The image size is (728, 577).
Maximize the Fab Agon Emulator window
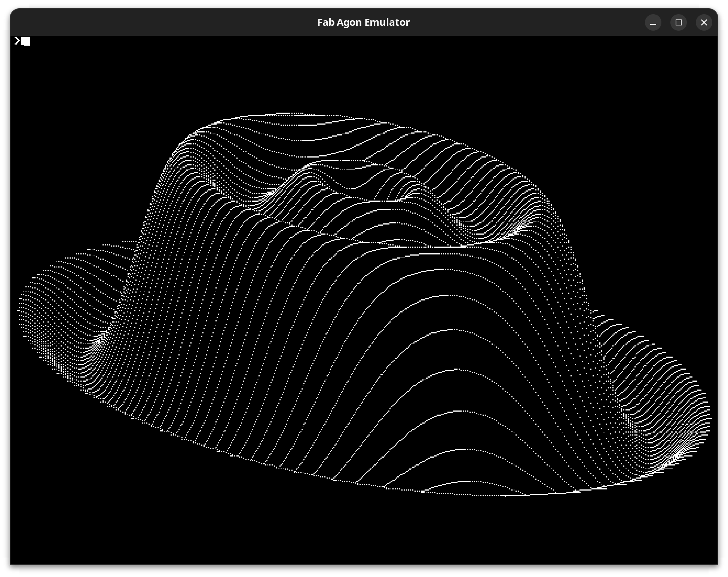(x=678, y=23)
